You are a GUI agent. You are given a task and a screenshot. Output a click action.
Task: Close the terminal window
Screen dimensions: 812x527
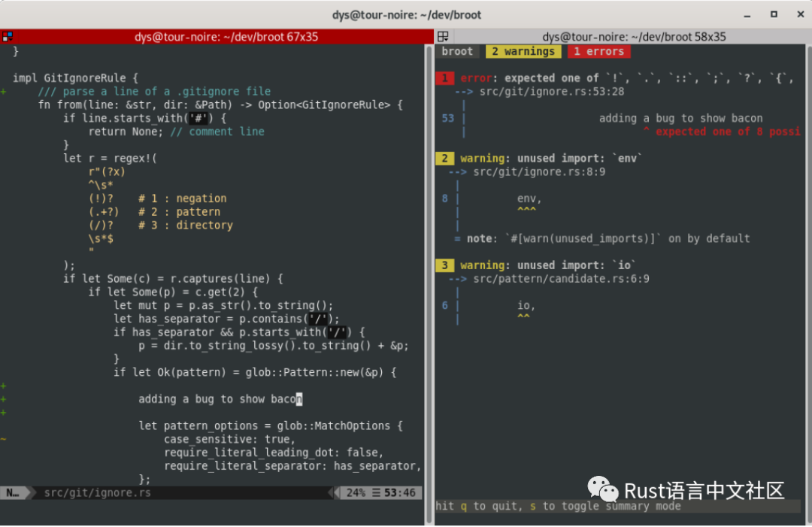[x=800, y=14]
